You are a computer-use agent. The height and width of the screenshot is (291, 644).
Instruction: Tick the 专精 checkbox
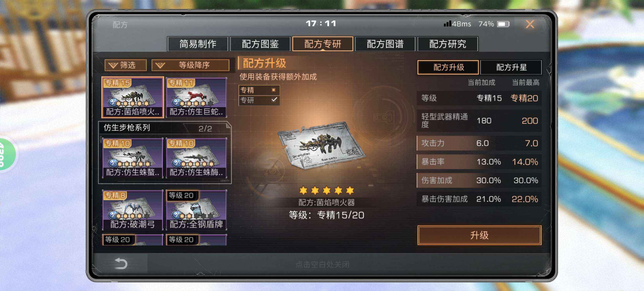pyautogui.click(x=274, y=90)
